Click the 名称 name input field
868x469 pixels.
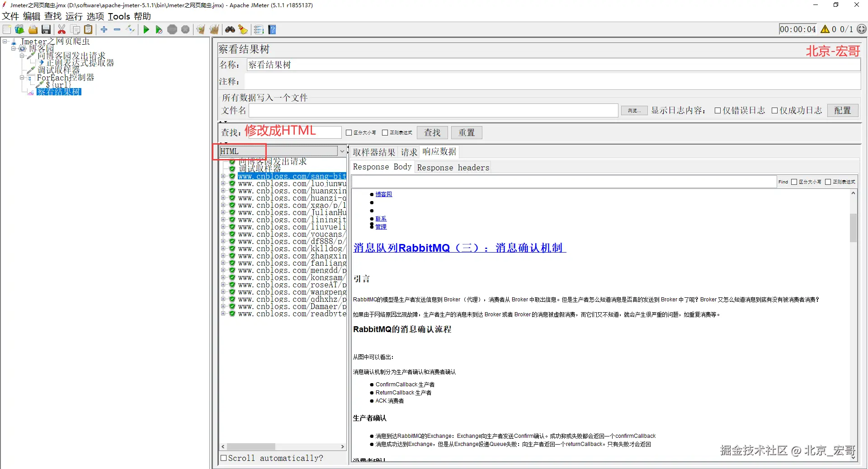(x=553, y=65)
